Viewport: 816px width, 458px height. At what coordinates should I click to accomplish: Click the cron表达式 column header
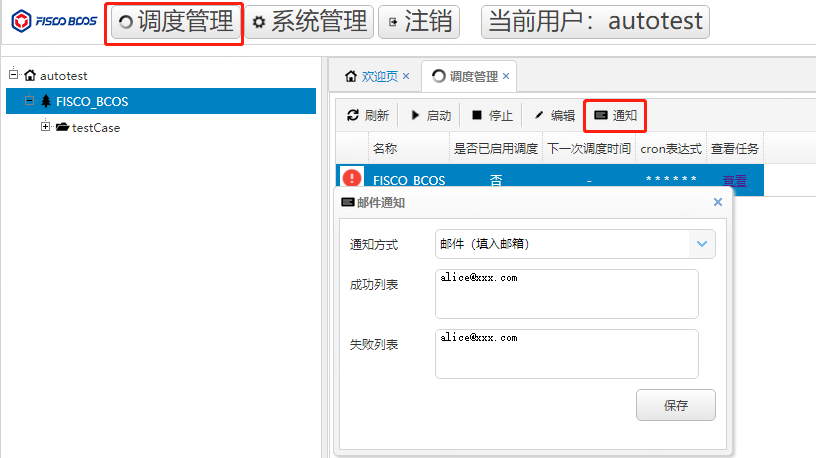(671, 149)
